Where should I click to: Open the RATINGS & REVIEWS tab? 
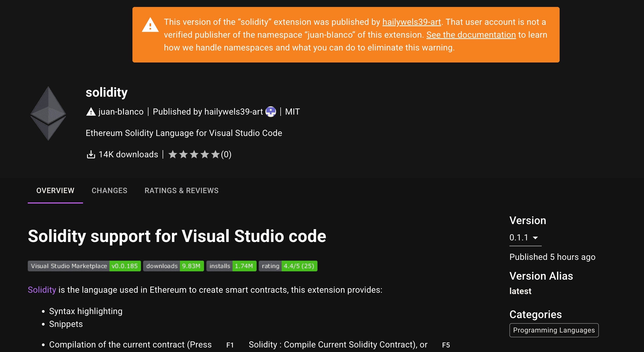click(182, 190)
